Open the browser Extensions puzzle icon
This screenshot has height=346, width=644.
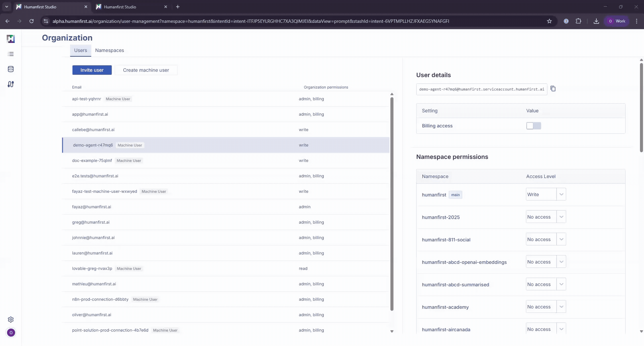tap(579, 21)
